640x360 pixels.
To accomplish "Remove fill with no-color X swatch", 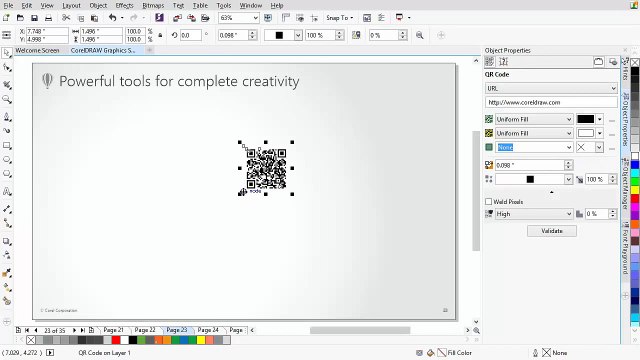I will [x=31, y=340].
